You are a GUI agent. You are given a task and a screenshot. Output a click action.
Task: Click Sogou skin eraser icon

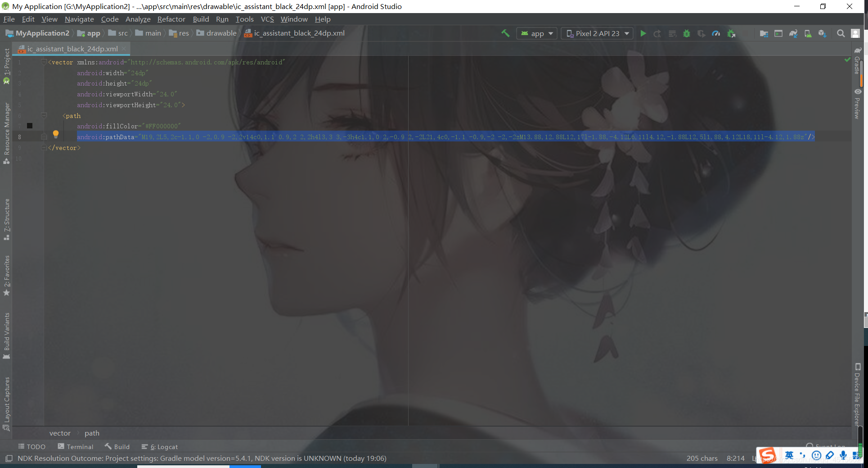coord(830,455)
